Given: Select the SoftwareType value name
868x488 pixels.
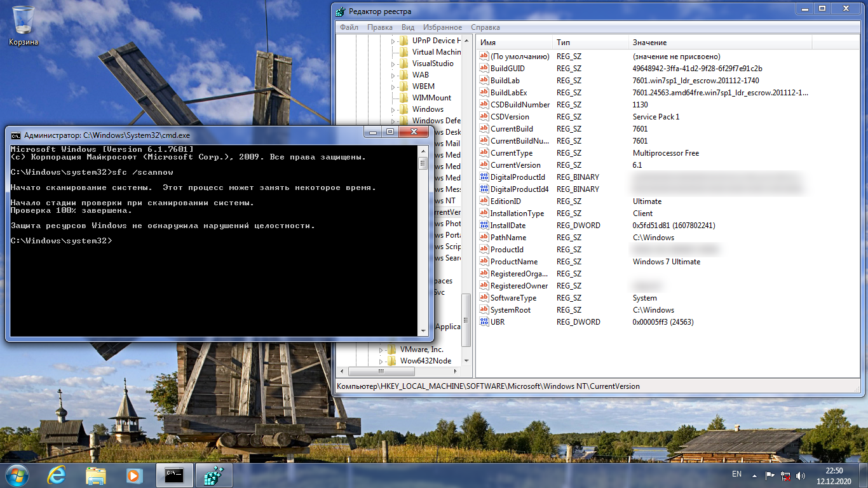Looking at the screenshot, I should (x=513, y=298).
